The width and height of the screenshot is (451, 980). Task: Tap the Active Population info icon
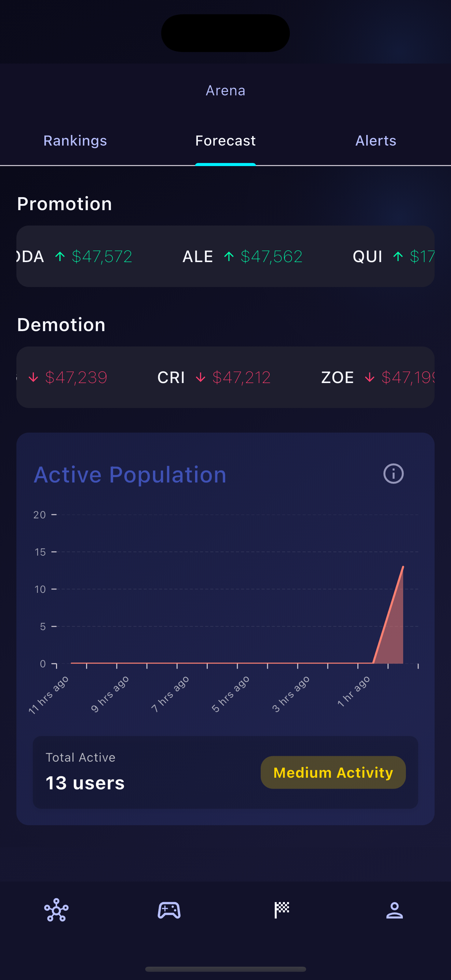(x=393, y=474)
